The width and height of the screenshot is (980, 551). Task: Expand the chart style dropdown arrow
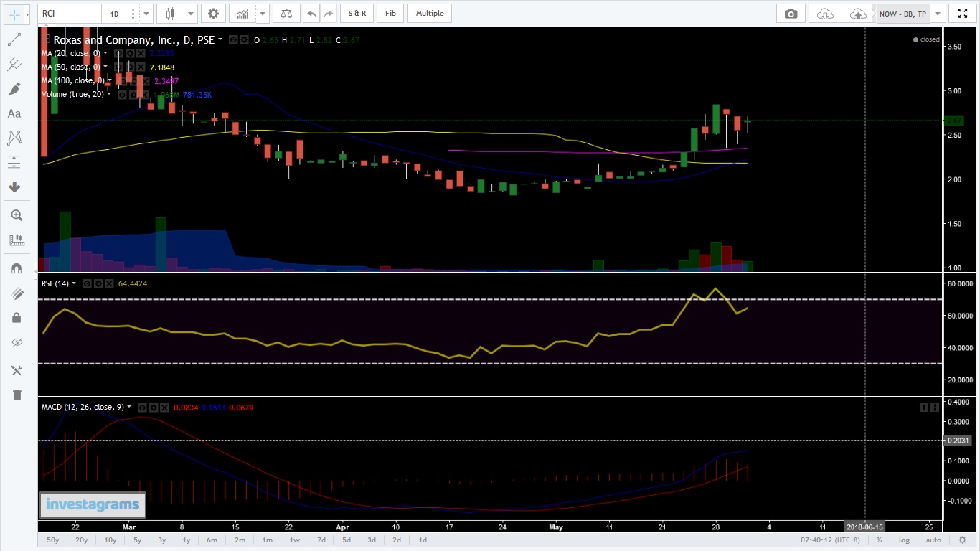pos(190,13)
